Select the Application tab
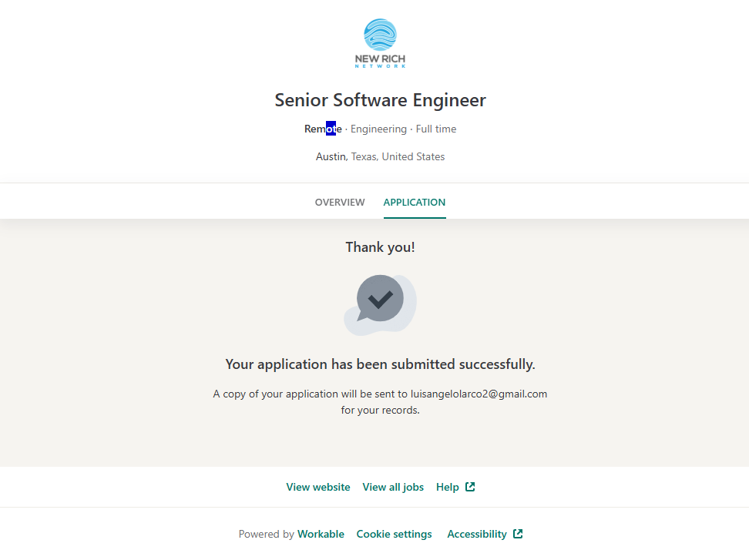The width and height of the screenshot is (749, 560). (415, 203)
